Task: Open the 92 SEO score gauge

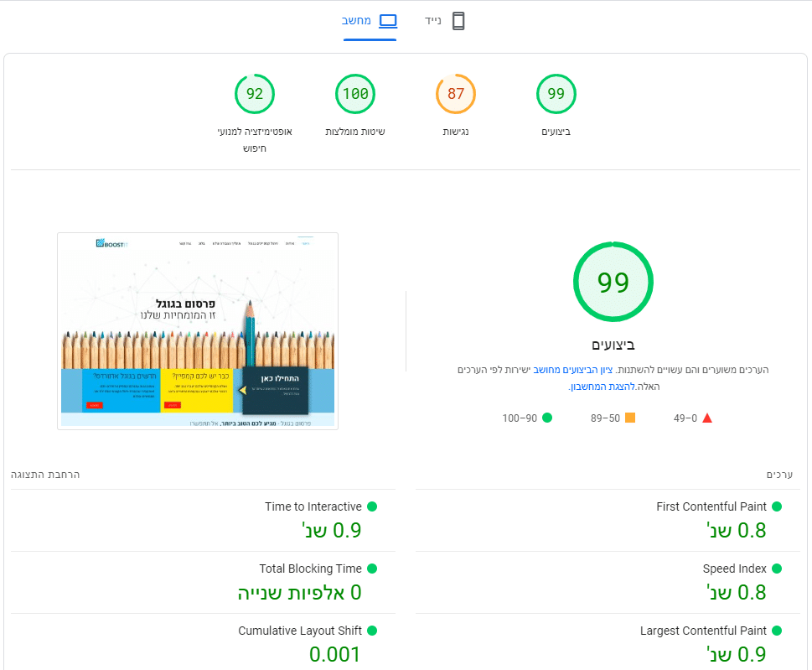Action: [255, 94]
